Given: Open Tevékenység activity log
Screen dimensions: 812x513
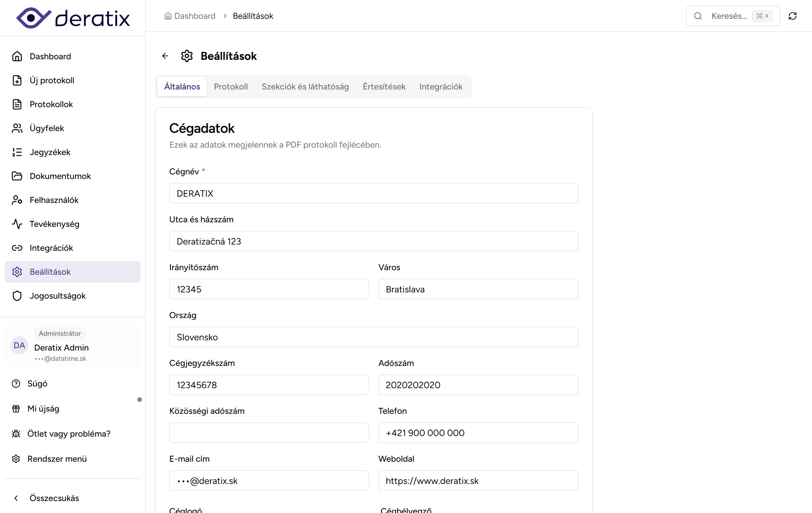Looking at the screenshot, I should coord(54,224).
